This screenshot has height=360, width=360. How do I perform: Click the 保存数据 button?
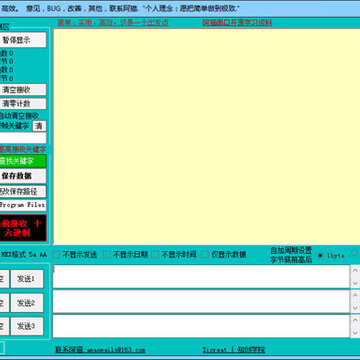pos(22,176)
